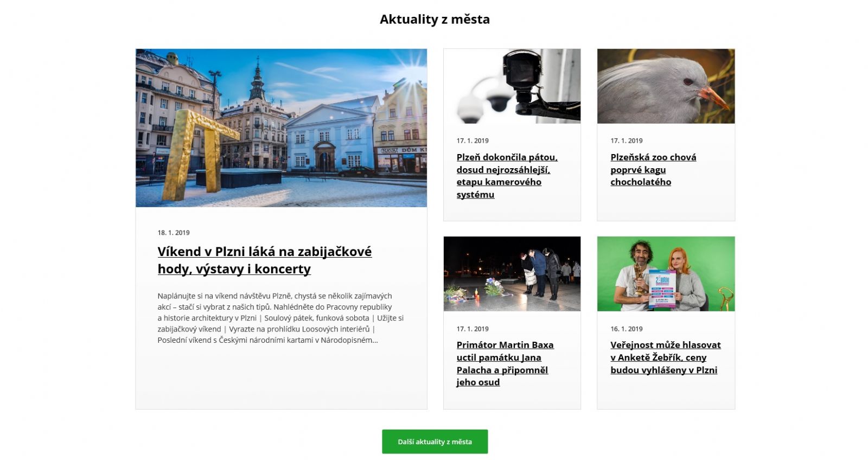Click the date above the camera system headline
Image resolution: width=868 pixels, height=460 pixels.
pos(473,140)
